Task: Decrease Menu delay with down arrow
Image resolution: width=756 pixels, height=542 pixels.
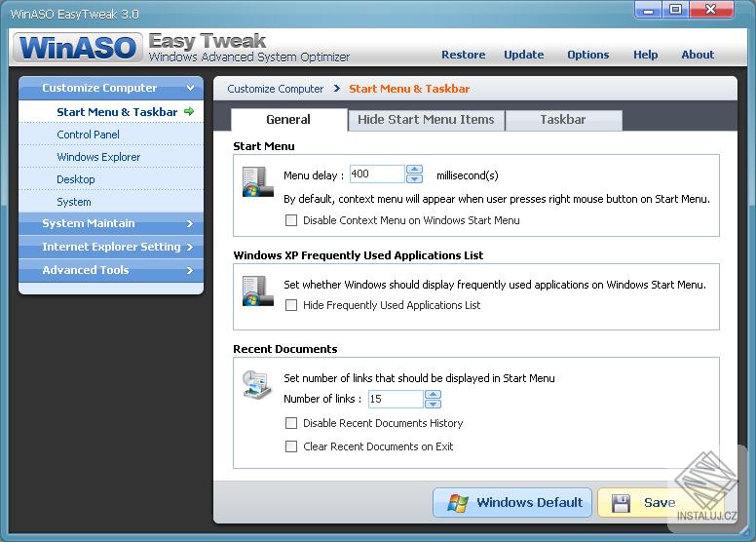Action: pyautogui.click(x=415, y=178)
